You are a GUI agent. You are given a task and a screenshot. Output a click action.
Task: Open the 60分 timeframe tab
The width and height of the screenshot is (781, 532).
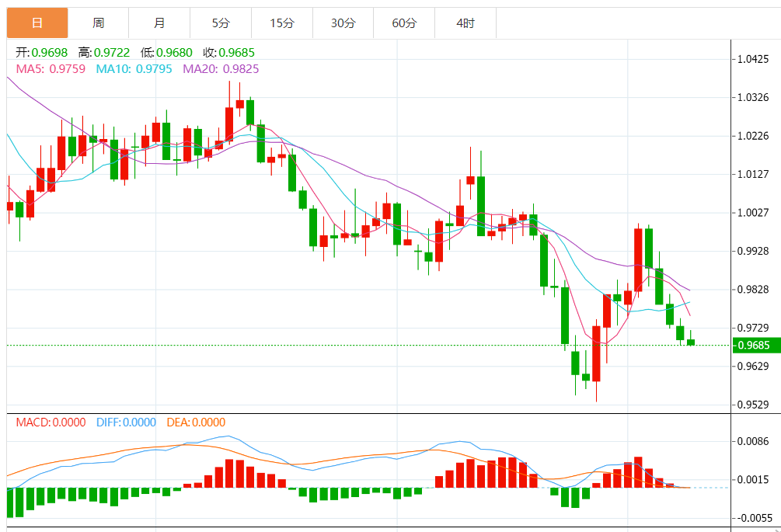(404, 23)
